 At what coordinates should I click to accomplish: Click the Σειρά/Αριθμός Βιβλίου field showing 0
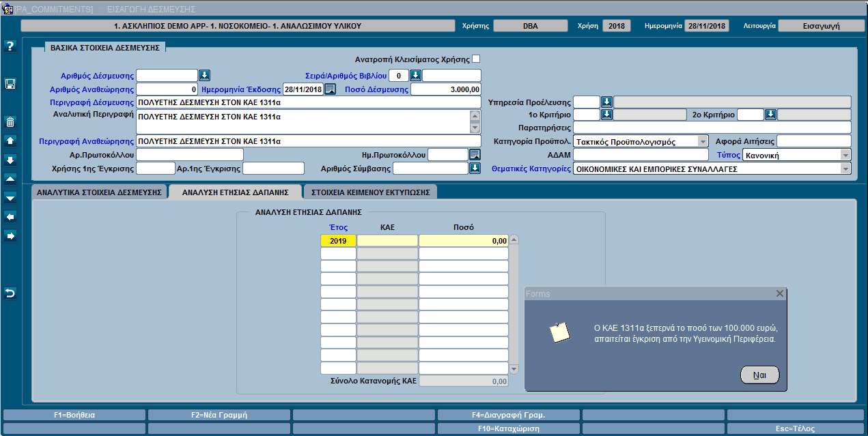click(x=399, y=75)
